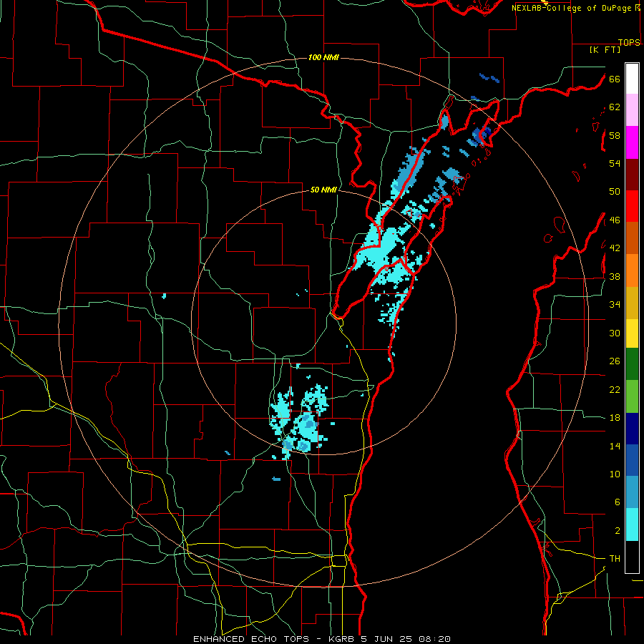Click the 'KGRB' radar site identifier
Viewport: 644px width, 644px height.
coord(342,639)
